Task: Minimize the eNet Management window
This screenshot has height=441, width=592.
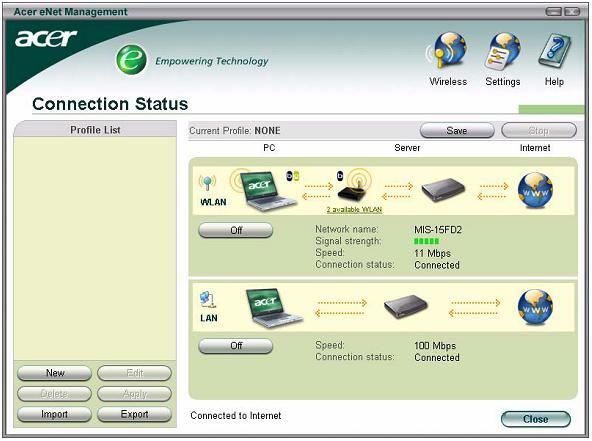Action: tap(553, 12)
